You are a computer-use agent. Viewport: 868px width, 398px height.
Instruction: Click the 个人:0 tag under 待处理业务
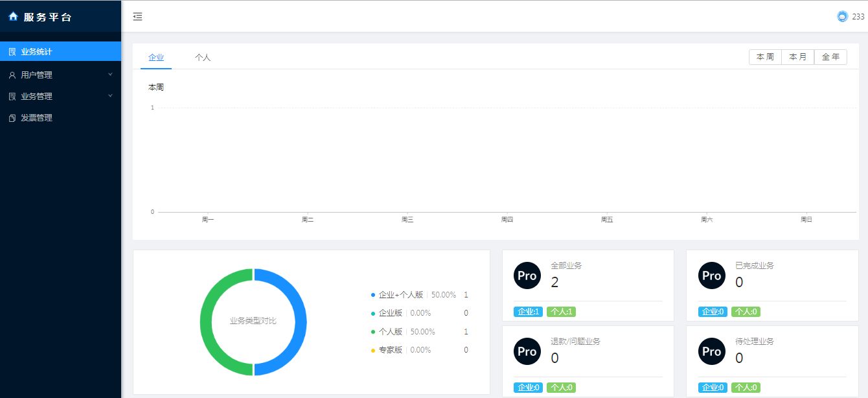(x=746, y=388)
